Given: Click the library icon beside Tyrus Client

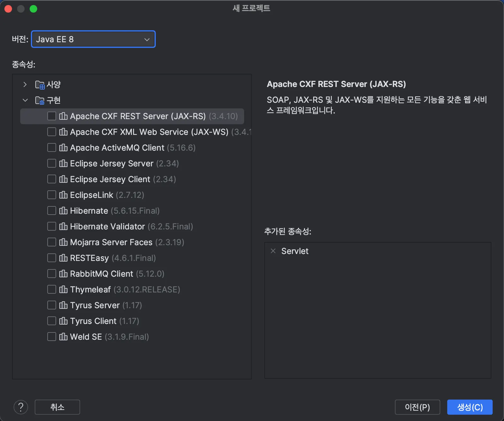Looking at the screenshot, I should [63, 321].
